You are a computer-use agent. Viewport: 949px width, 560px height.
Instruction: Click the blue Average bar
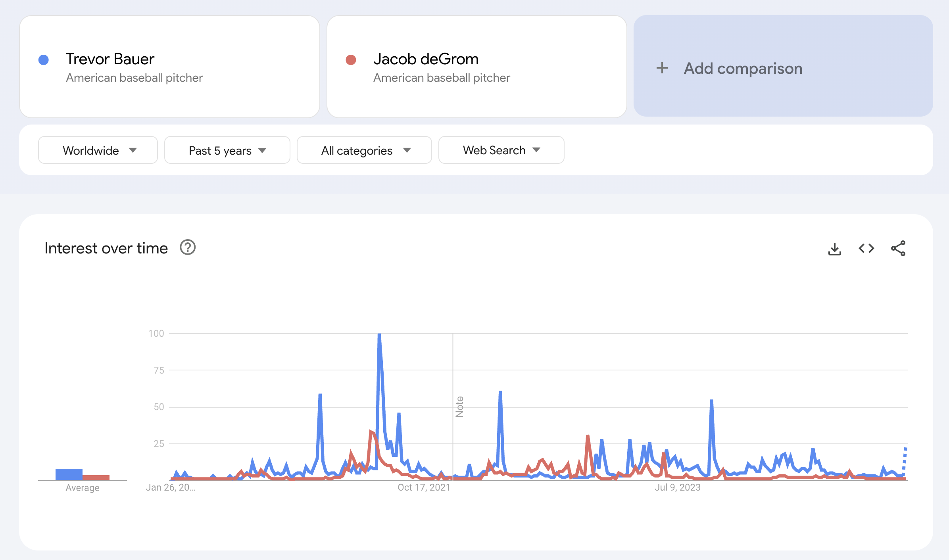click(69, 474)
